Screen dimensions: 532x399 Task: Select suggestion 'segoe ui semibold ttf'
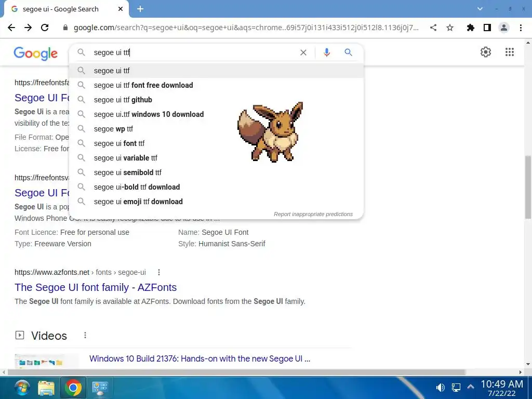tap(217, 172)
